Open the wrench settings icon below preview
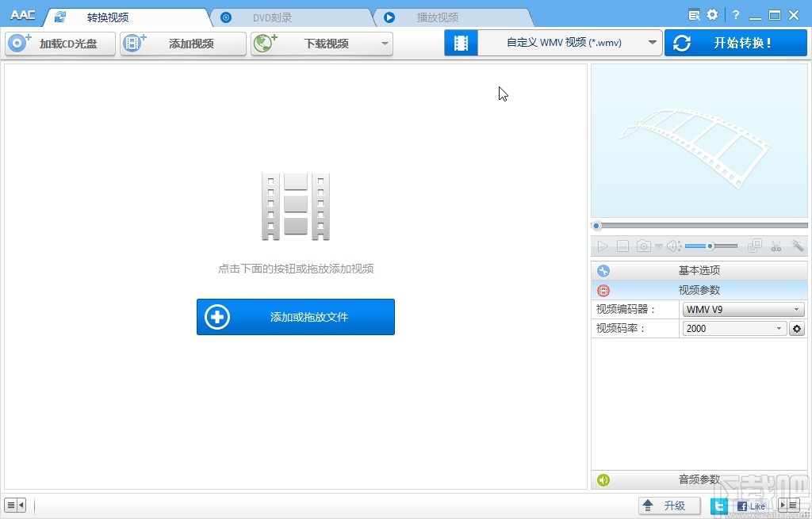The width and height of the screenshot is (812, 519). 797,246
